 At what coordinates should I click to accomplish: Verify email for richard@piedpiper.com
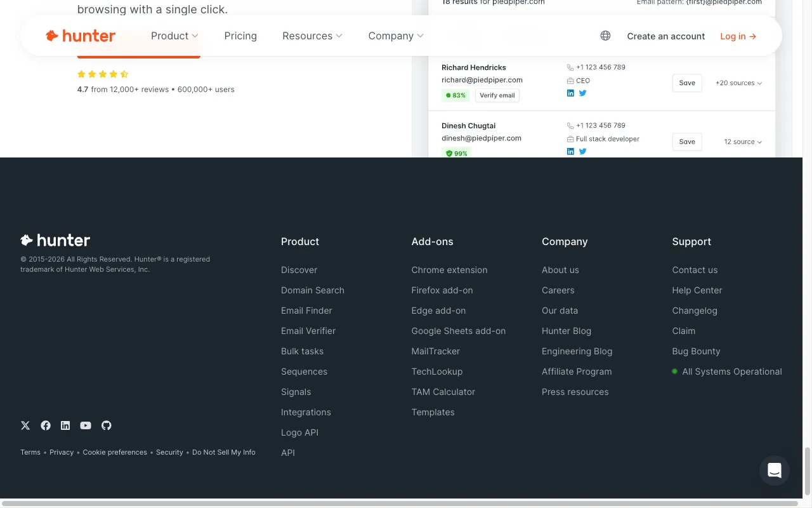[x=497, y=95]
